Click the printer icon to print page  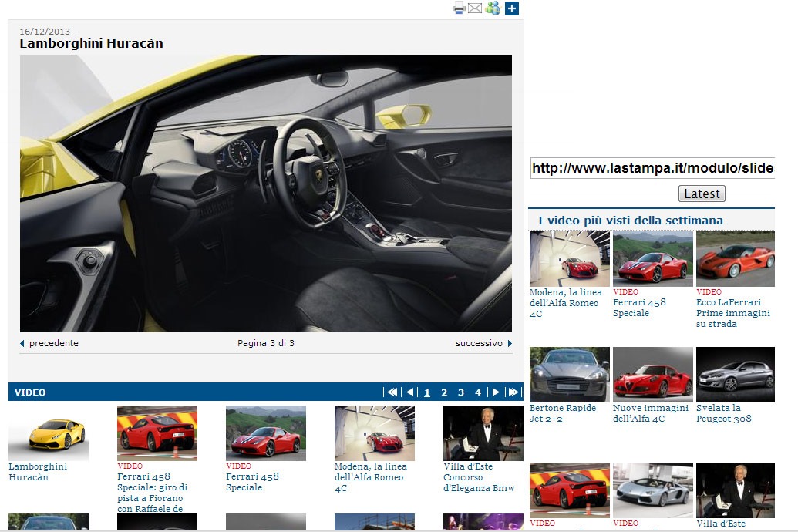459,8
